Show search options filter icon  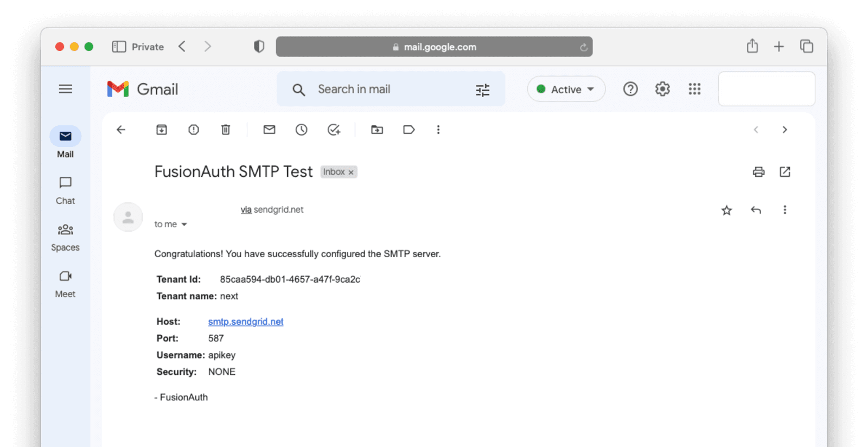tap(482, 90)
